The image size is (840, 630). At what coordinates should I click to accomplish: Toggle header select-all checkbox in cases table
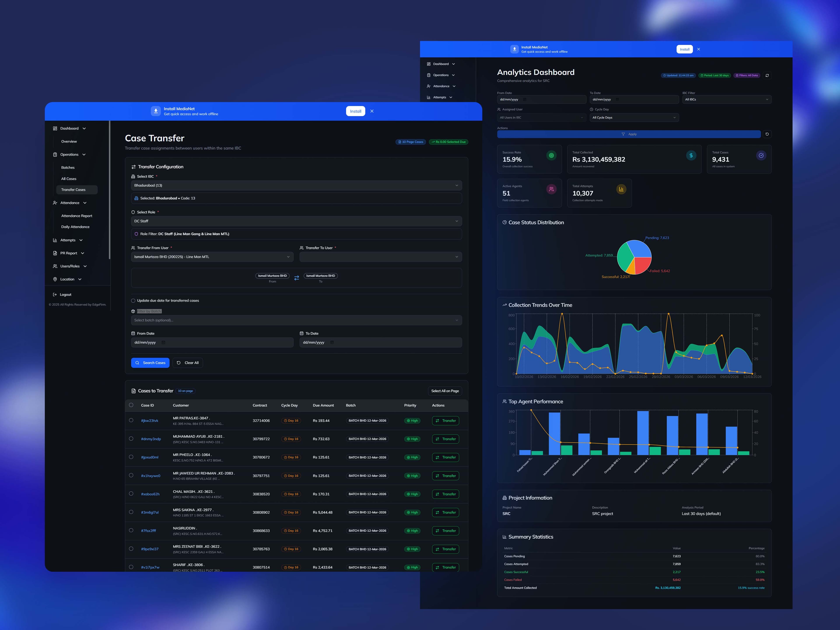pos(131,405)
